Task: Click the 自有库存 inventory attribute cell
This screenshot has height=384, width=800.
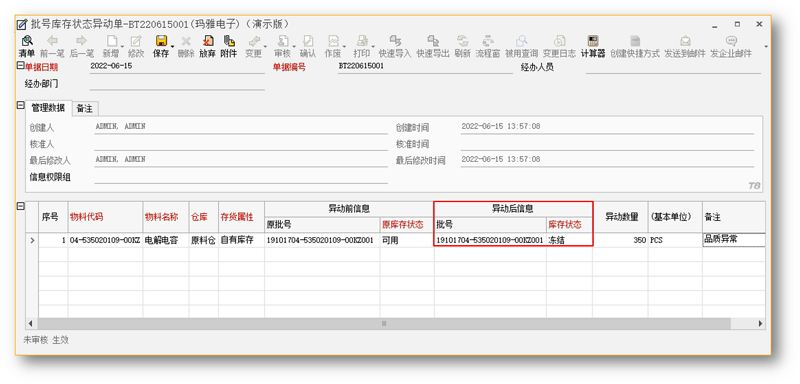Action: click(x=241, y=240)
